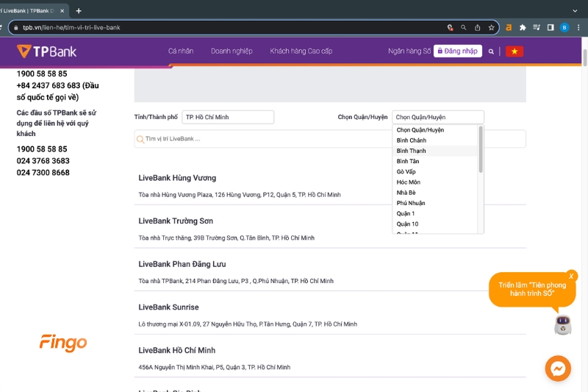The height and width of the screenshot is (392, 588).
Task: Click the browser address bar URL
Action: [71, 27]
